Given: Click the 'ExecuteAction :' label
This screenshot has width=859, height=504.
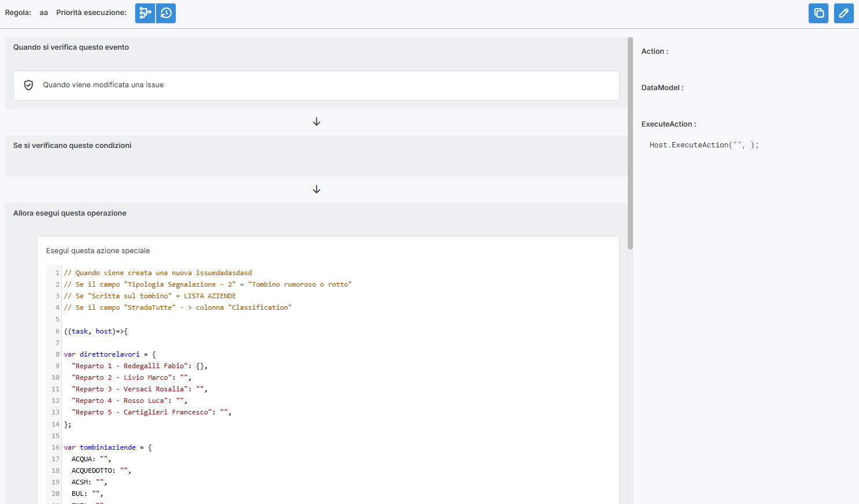Looking at the screenshot, I should point(668,124).
